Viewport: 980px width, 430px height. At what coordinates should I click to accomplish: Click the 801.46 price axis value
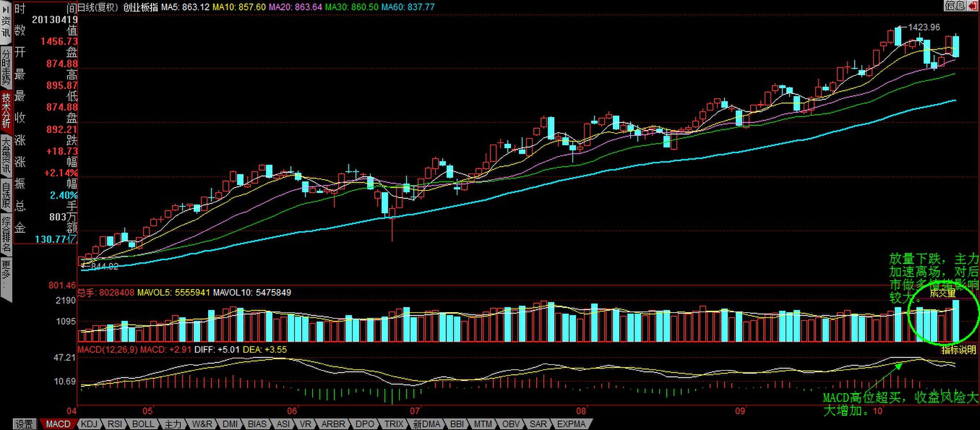point(62,285)
